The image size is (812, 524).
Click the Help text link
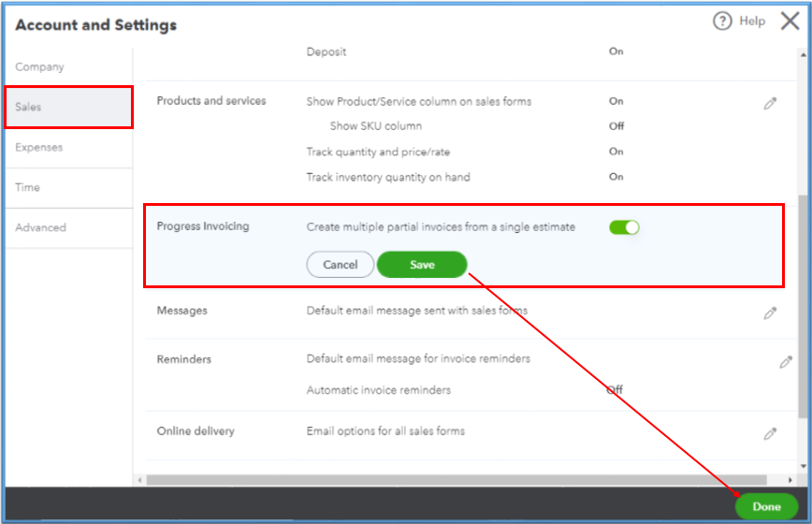[752, 22]
